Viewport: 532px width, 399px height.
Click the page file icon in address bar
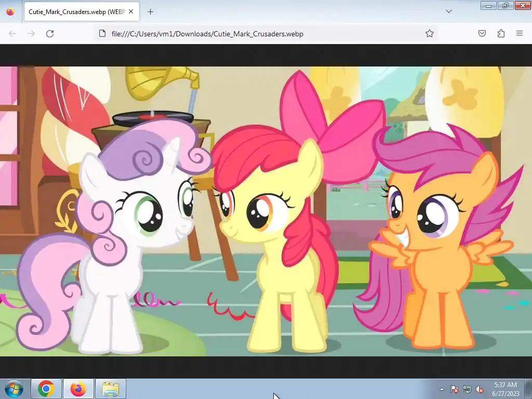(102, 33)
